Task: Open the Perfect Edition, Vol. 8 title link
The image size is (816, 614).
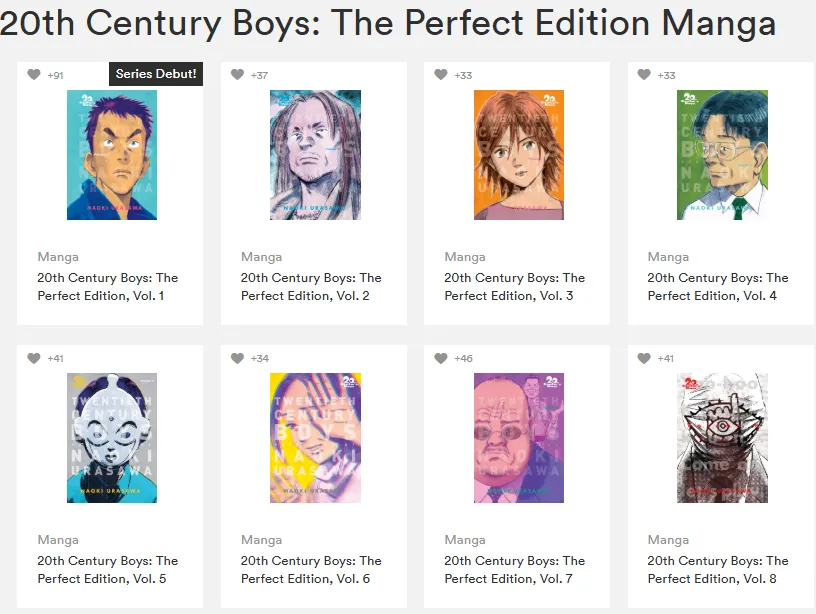Action: pos(718,570)
